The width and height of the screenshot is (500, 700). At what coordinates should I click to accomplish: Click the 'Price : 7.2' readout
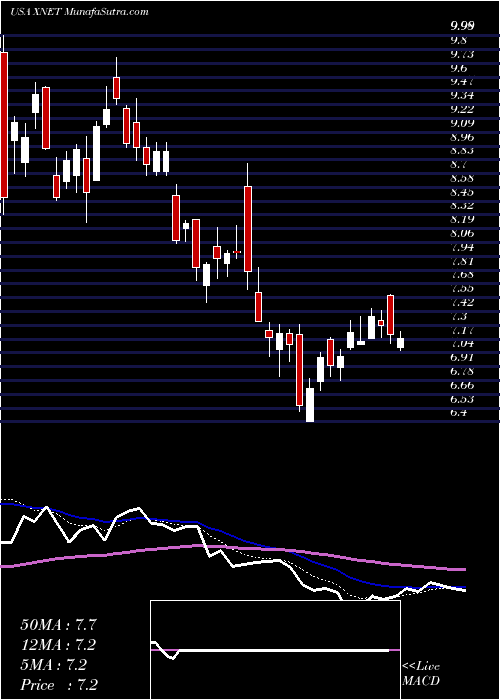[x=59, y=685]
